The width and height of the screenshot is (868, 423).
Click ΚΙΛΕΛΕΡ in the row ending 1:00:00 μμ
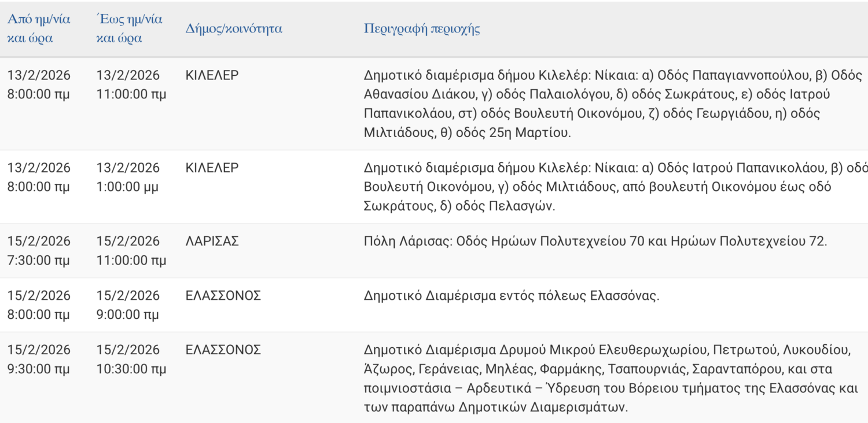(212, 168)
